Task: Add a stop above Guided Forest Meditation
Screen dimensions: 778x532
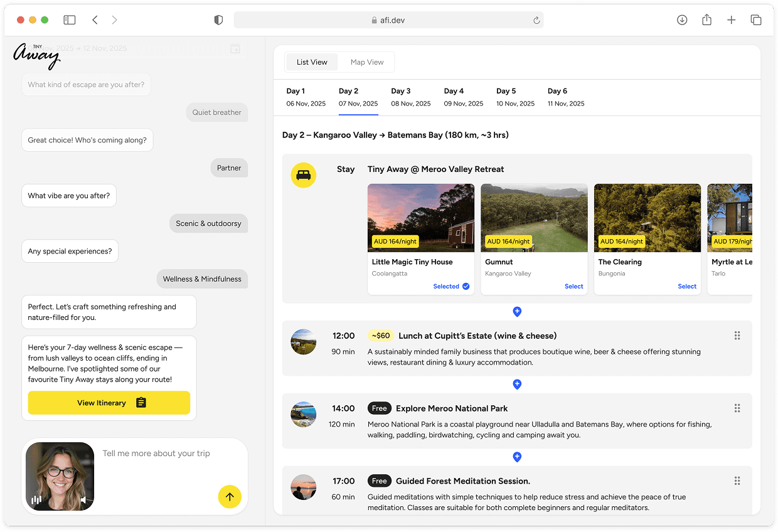Action: pyautogui.click(x=517, y=457)
